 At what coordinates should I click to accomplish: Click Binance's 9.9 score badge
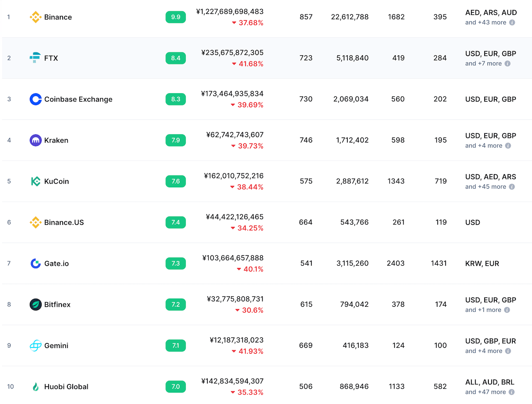(176, 17)
